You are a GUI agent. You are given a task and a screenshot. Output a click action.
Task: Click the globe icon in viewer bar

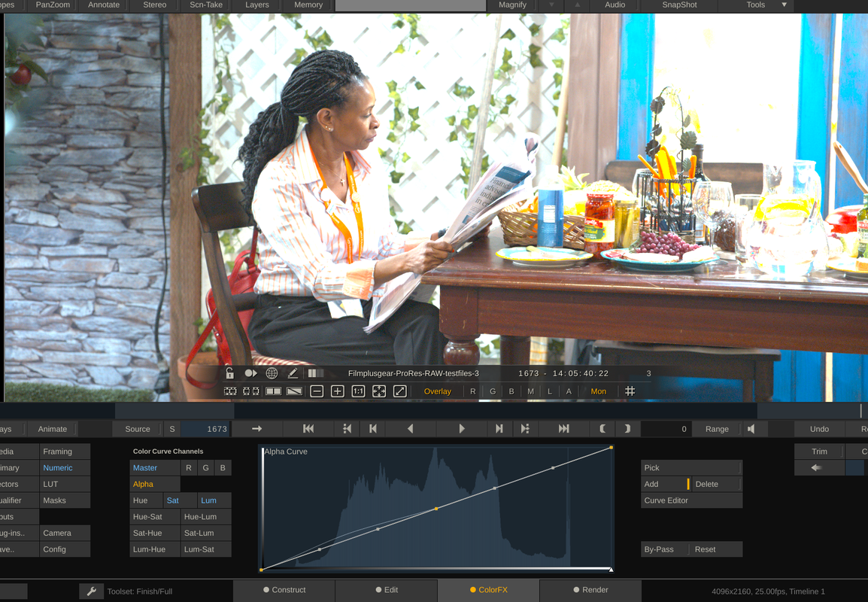pyautogui.click(x=272, y=373)
